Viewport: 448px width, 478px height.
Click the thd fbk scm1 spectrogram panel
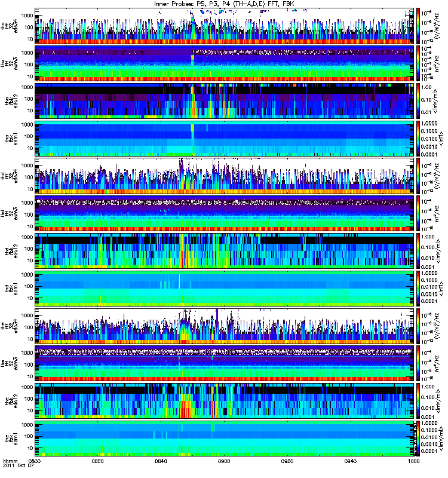[225, 289]
